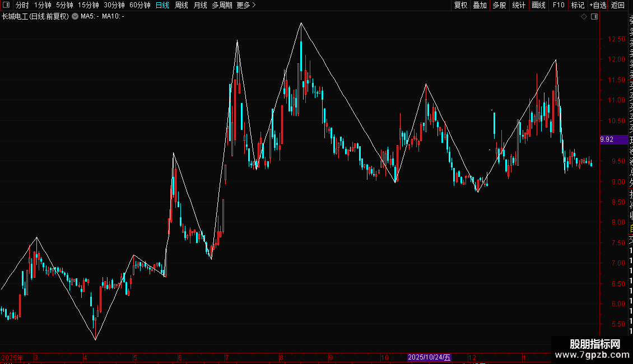Viewport: 633px width, 364px height.
Task: Open the F10 company info
Action: tap(558, 5)
